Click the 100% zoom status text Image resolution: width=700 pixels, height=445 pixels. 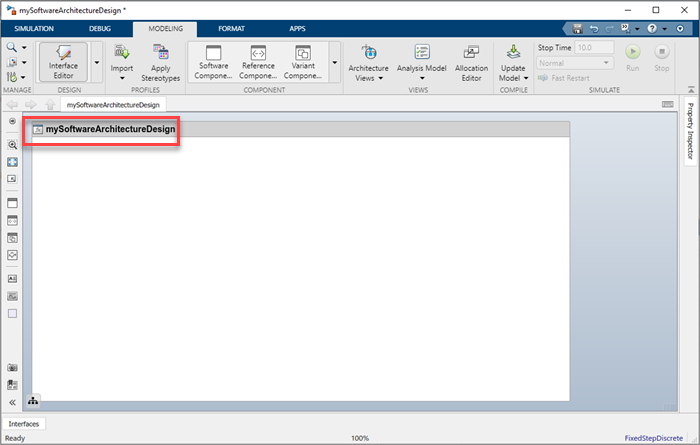point(360,438)
